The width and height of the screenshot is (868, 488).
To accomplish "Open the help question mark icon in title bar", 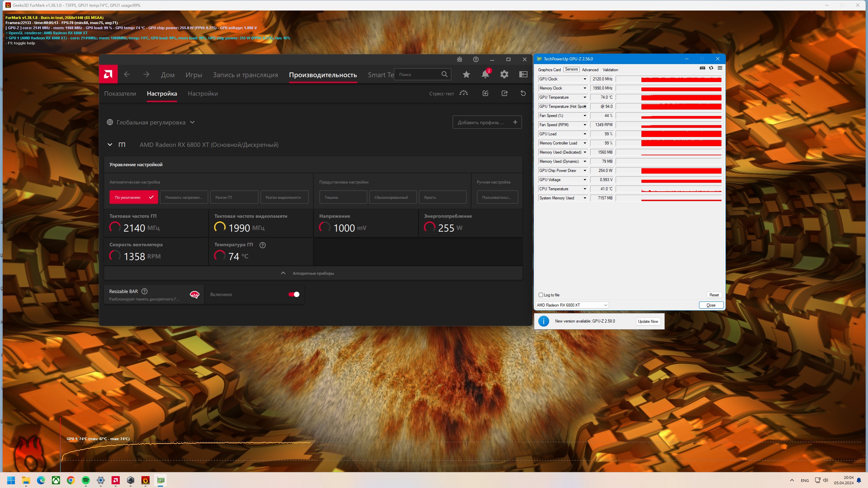I will [476, 59].
